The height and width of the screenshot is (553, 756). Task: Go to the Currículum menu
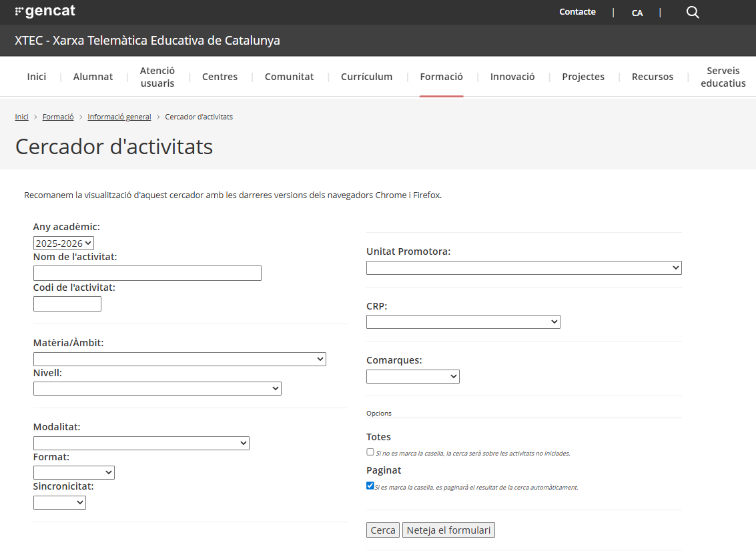coord(366,77)
